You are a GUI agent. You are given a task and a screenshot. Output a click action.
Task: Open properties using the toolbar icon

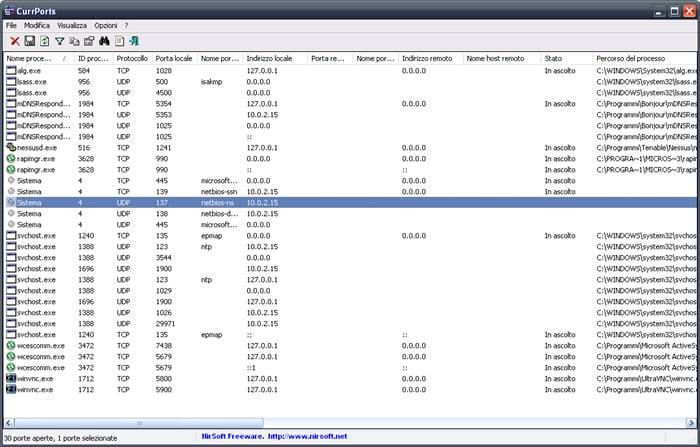point(89,41)
